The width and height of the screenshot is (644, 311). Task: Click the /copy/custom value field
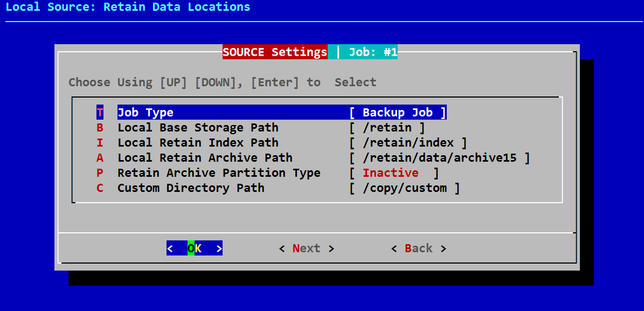click(405, 188)
